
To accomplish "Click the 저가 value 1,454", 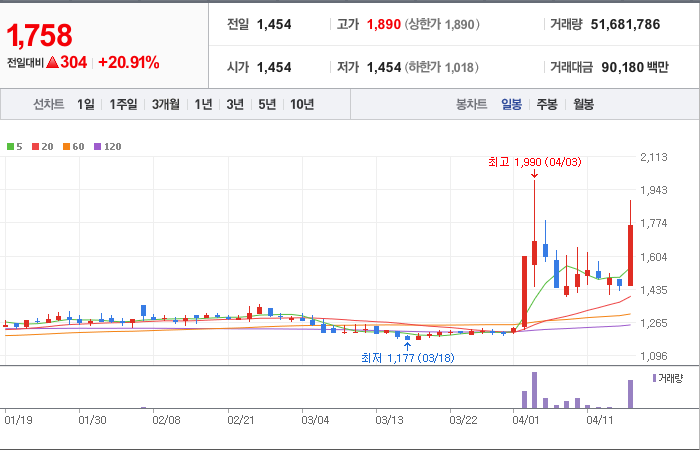I will click(383, 67).
